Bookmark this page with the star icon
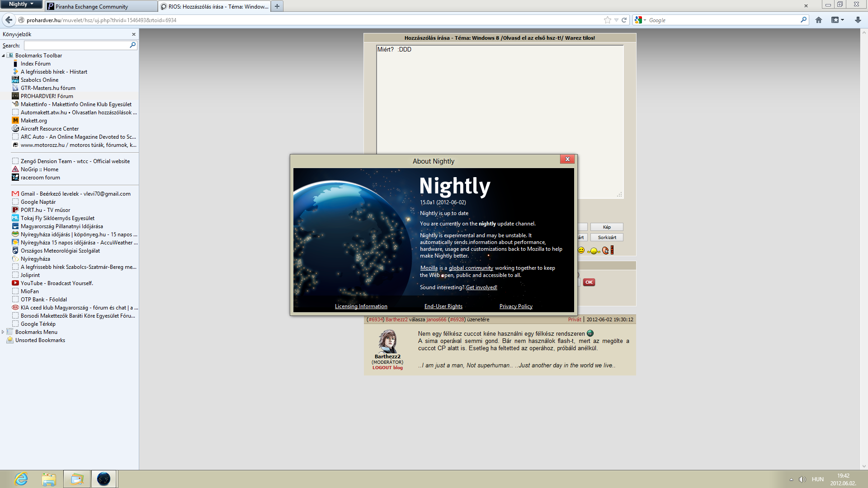Viewport: 868px width, 488px height. pos(607,20)
